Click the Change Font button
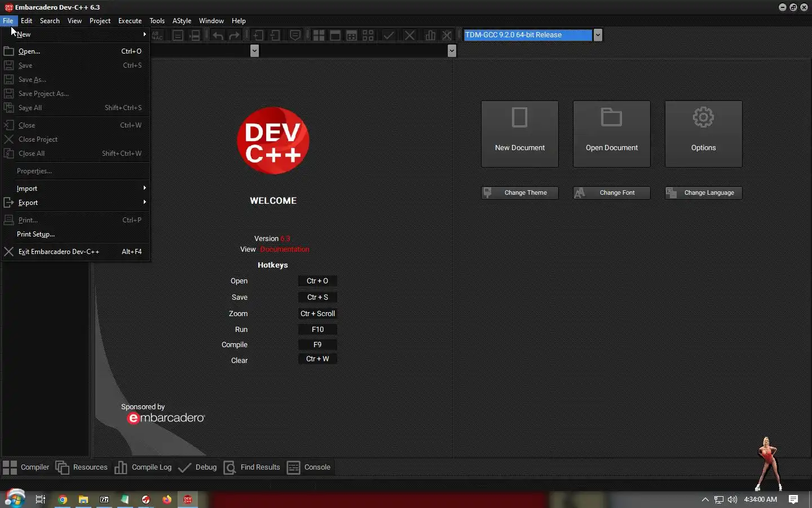The width and height of the screenshot is (812, 508). [611, 193]
